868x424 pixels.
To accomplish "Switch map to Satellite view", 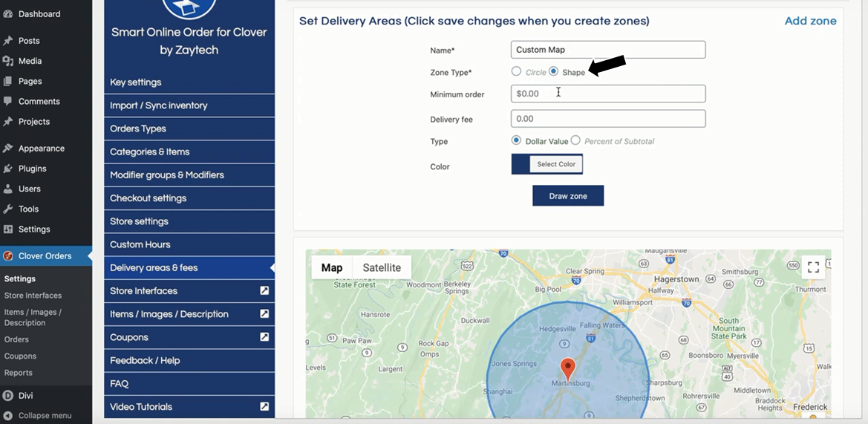I will coord(382,267).
